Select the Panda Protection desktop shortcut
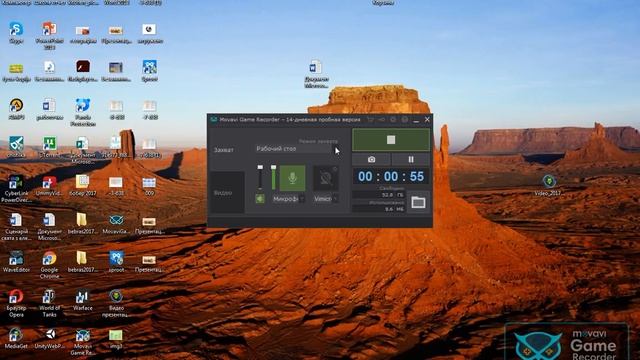The image size is (640, 360). tap(83, 112)
